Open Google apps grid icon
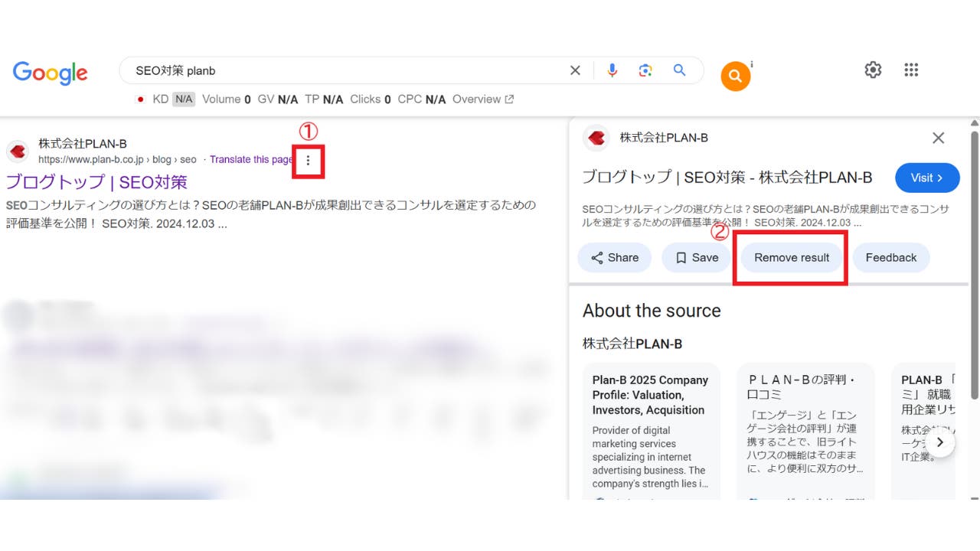 click(911, 70)
